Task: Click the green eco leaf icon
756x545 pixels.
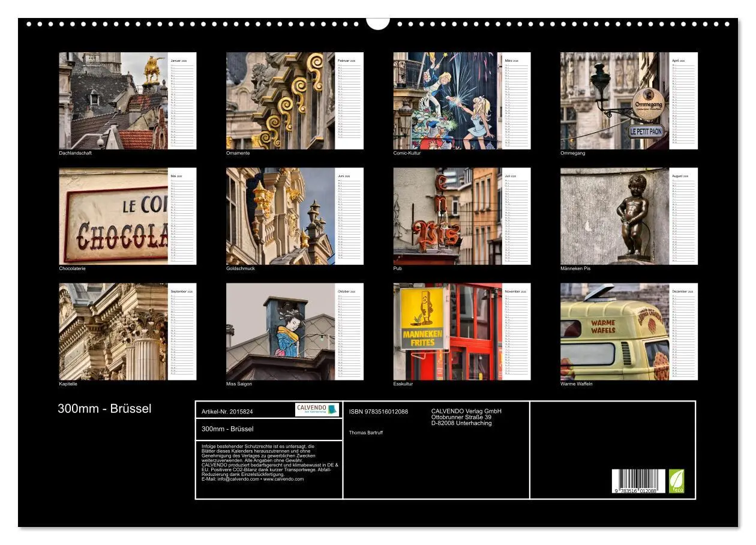Action: [x=677, y=481]
